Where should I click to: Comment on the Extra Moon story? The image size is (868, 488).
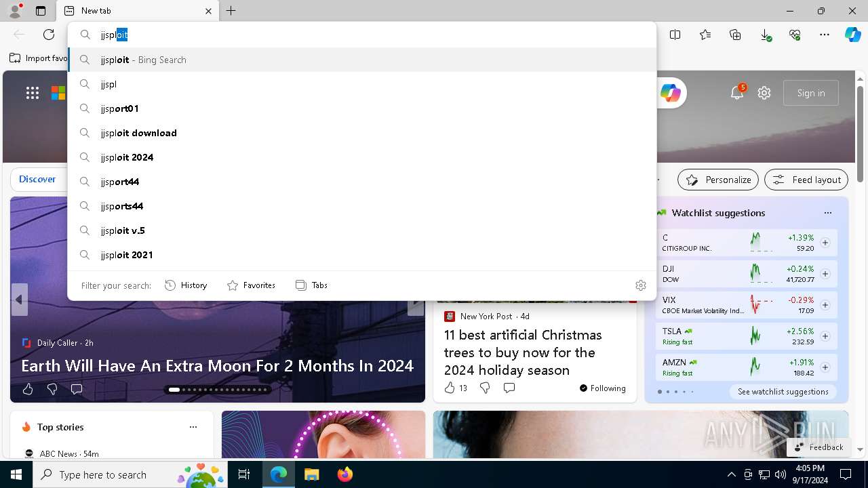[x=77, y=389]
